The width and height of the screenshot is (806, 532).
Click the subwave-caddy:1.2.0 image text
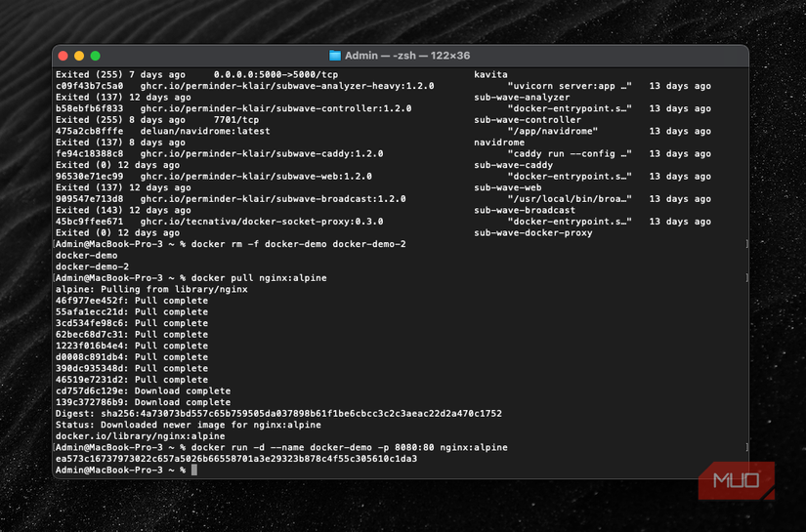pyautogui.click(x=329, y=153)
